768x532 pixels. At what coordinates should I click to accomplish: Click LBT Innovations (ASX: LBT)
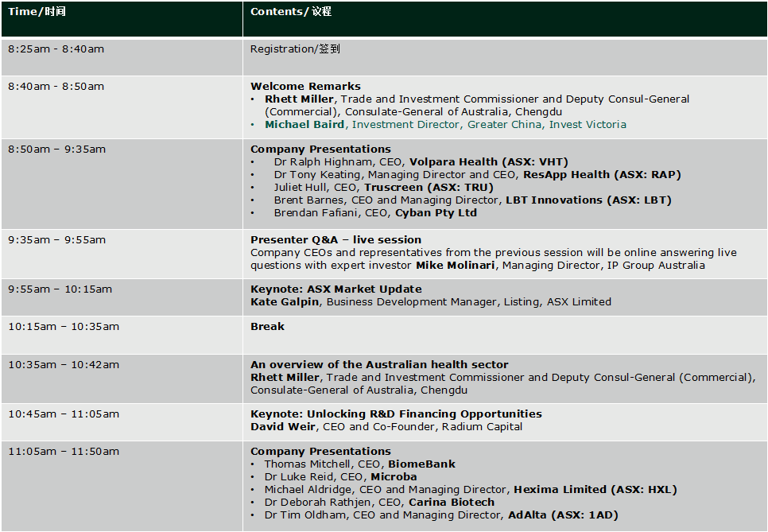(589, 200)
